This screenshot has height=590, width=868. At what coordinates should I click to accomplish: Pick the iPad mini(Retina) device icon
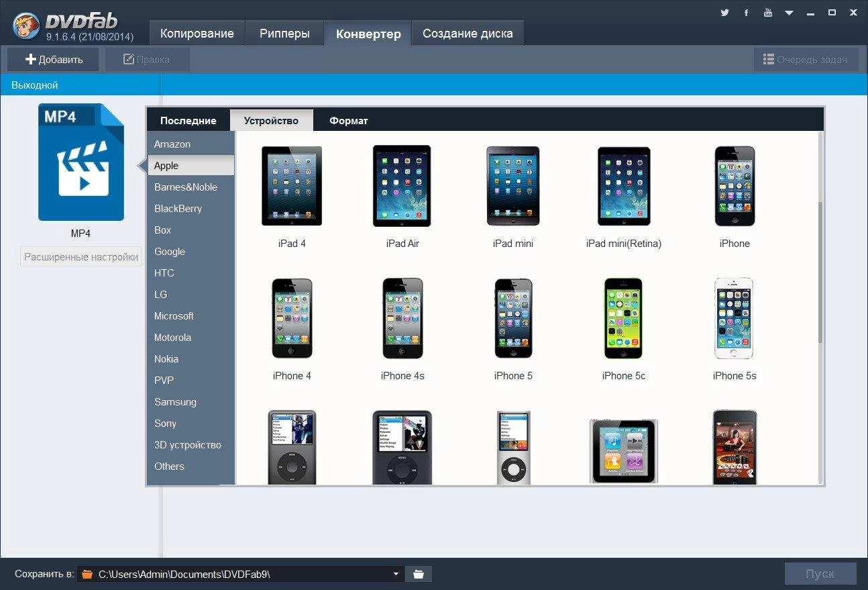coord(624,186)
